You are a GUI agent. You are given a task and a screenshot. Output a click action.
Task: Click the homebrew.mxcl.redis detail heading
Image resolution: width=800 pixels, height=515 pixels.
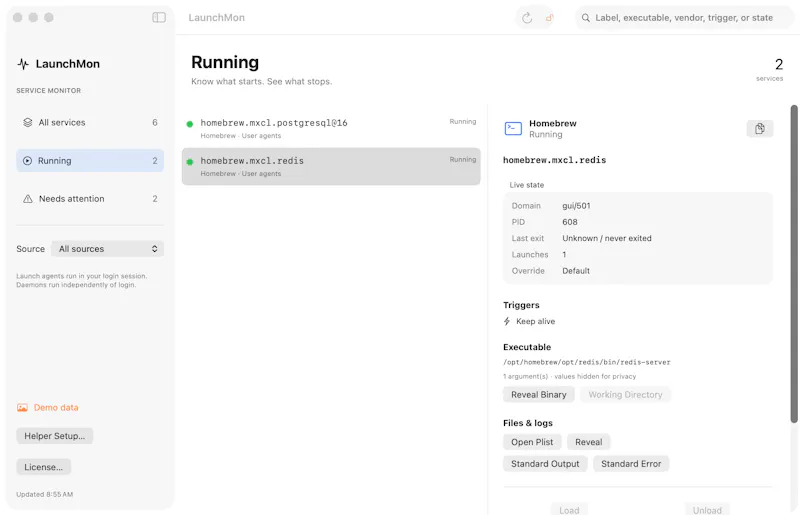click(x=555, y=160)
